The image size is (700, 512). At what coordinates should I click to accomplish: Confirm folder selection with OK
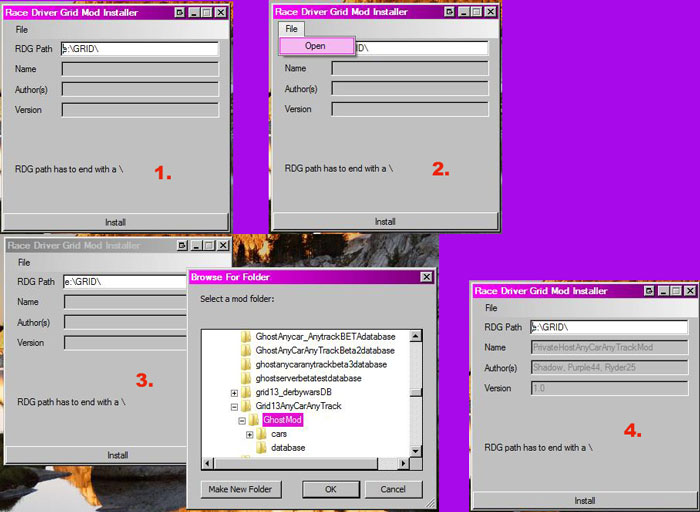click(x=331, y=489)
